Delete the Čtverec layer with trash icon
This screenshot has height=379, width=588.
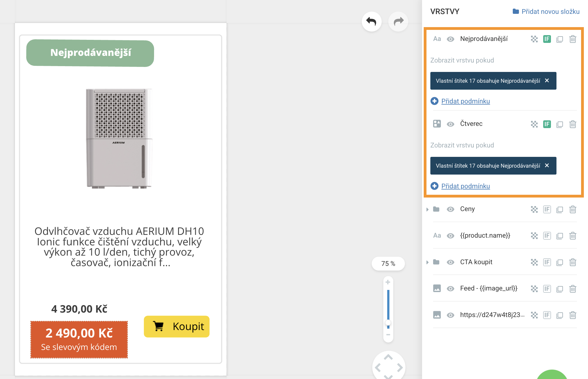click(x=573, y=124)
